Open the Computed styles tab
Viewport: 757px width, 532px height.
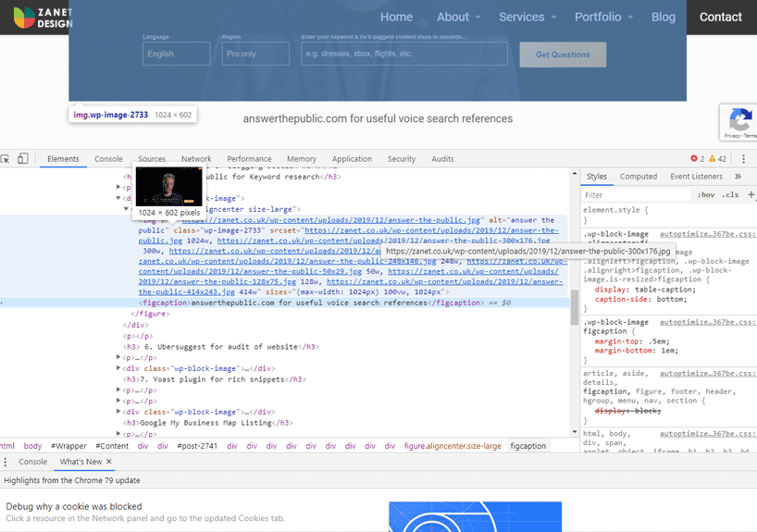pyautogui.click(x=638, y=176)
